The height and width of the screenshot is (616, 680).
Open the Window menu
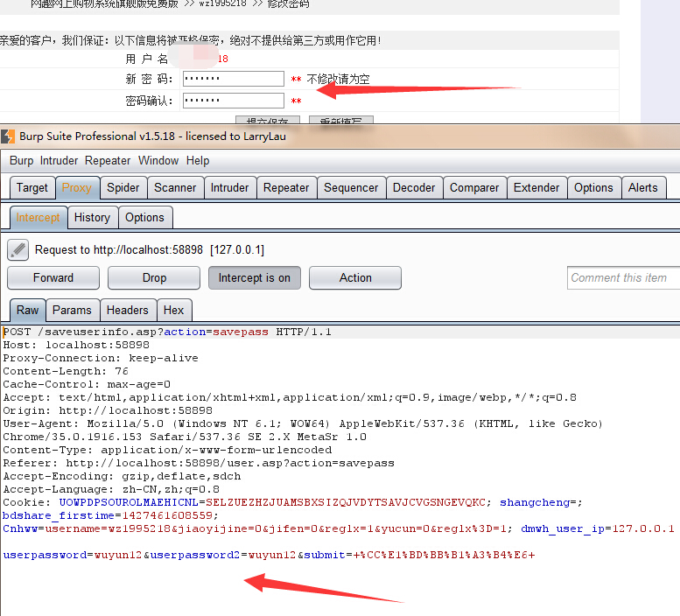[158, 161]
